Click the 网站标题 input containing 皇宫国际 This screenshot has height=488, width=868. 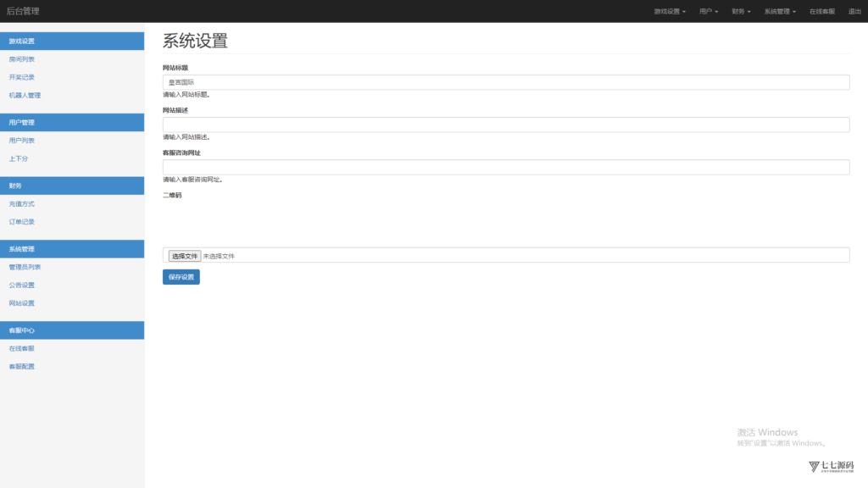click(x=505, y=82)
